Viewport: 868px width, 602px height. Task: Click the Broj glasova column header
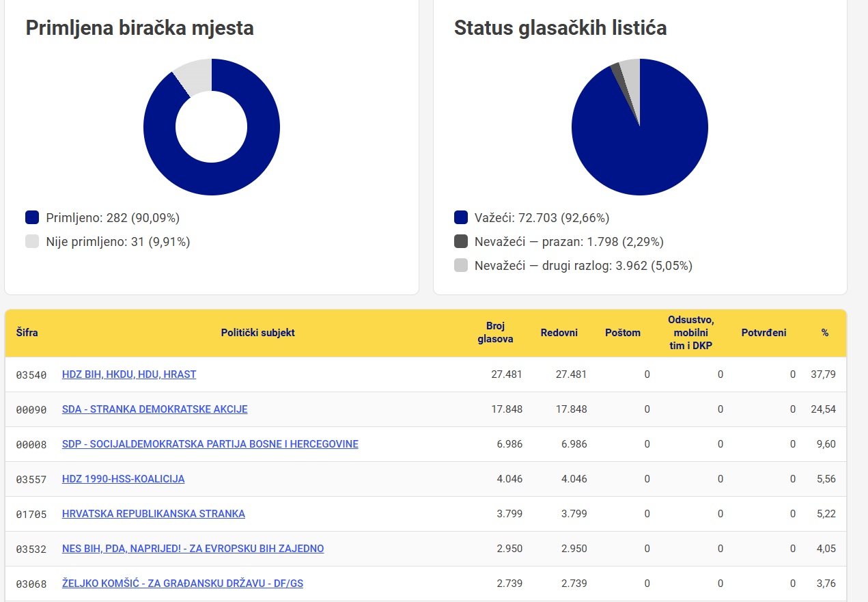click(x=495, y=333)
